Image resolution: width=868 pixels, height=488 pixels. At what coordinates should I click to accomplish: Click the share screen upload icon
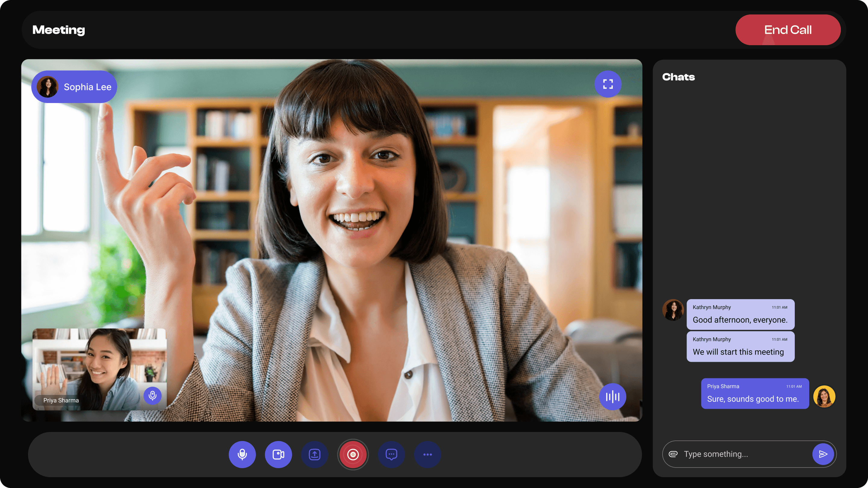click(314, 454)
